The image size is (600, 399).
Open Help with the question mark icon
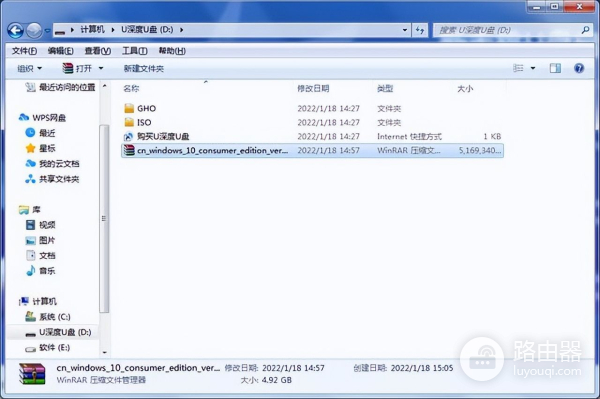pyautogui.click(x=579, y=68)
